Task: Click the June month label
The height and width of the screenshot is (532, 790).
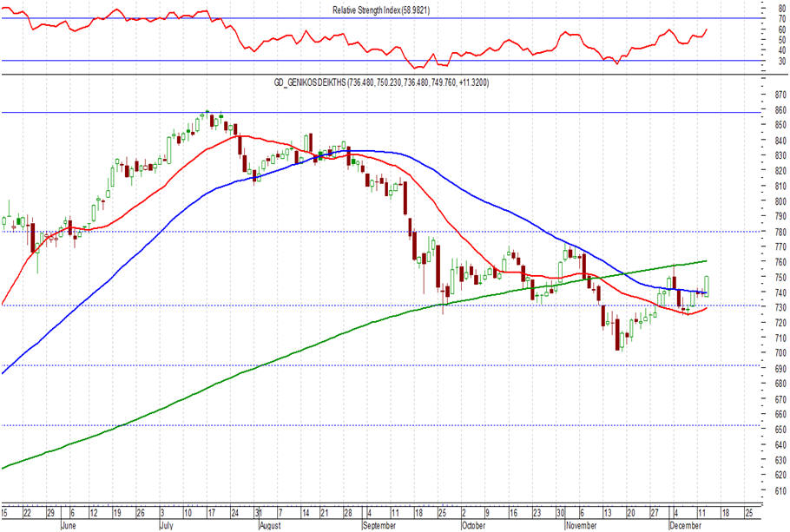Action: [x=68, y=525]
